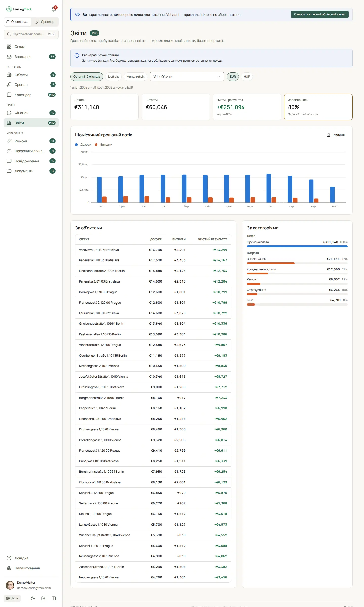Go to Об'єкти section
This screenshot has height=607, width=364.
(31, 75)
